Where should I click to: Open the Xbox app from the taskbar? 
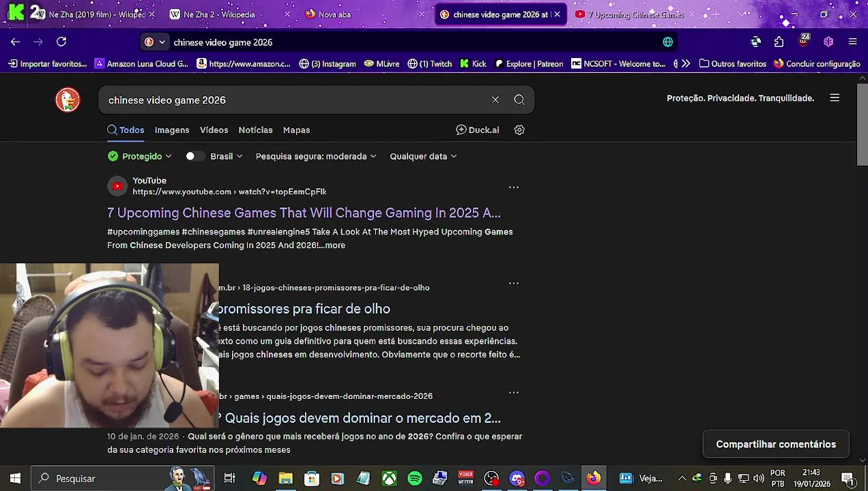(389, 478)
